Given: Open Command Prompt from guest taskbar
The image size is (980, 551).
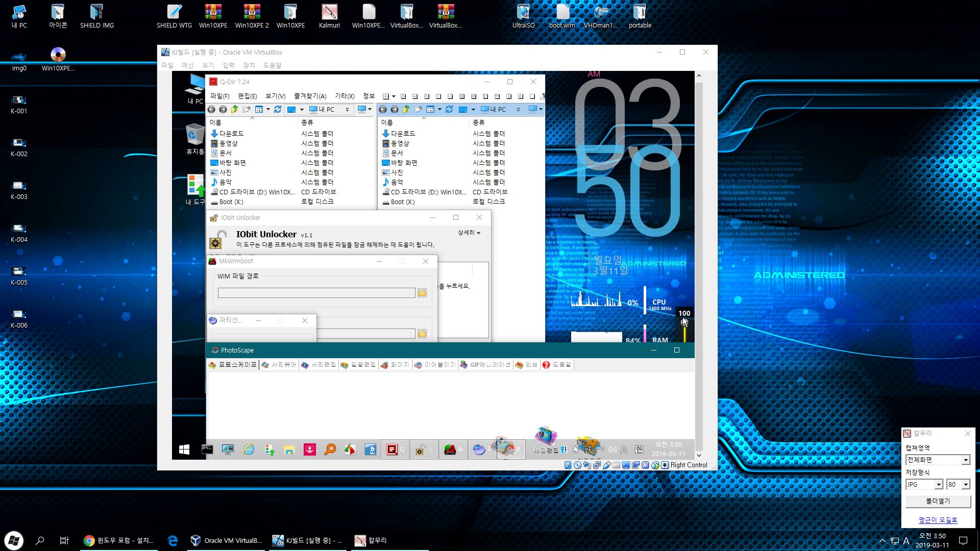Looking at the screenshot, I should [207, 449].
